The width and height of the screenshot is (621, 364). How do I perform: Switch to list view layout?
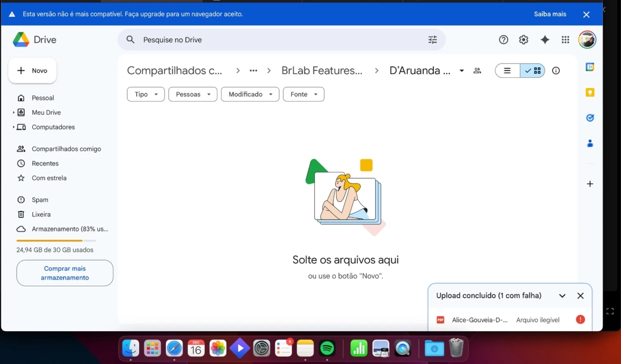pyautogui.click(x=507, y=70)
